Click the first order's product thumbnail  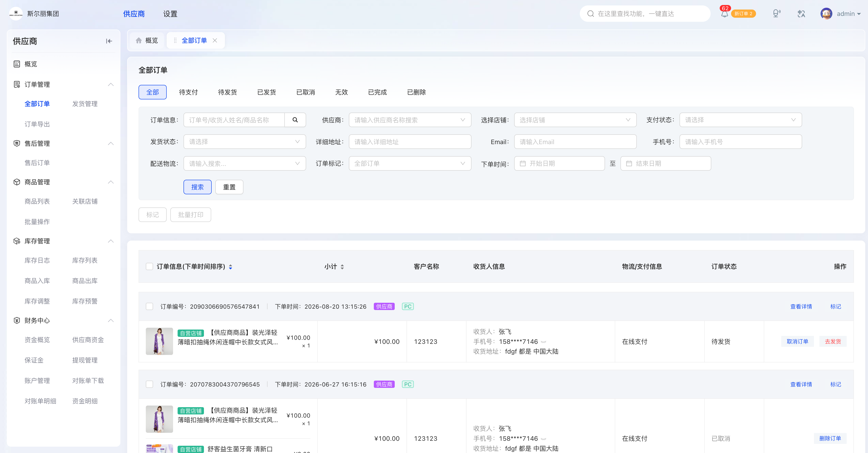159,341
